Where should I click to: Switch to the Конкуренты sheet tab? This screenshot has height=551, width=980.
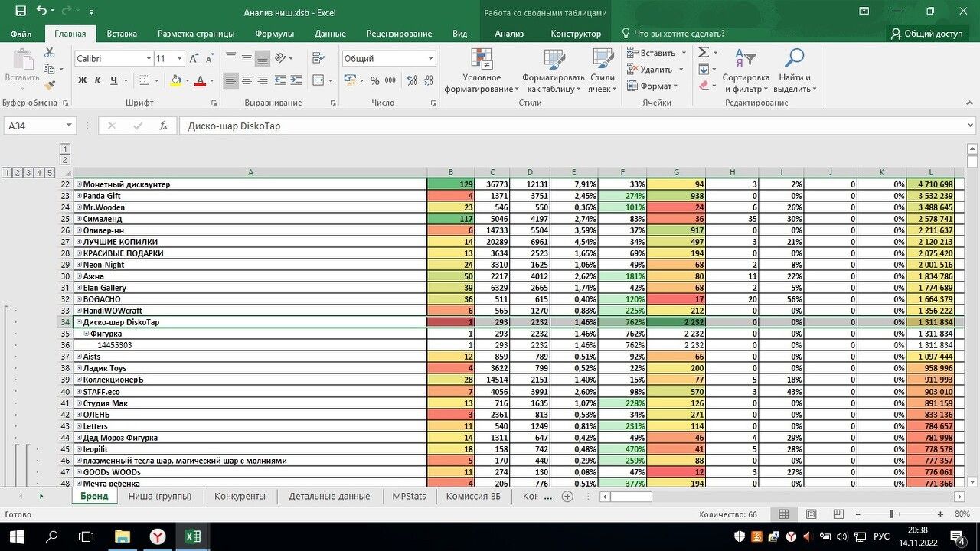tap(240, 496)
